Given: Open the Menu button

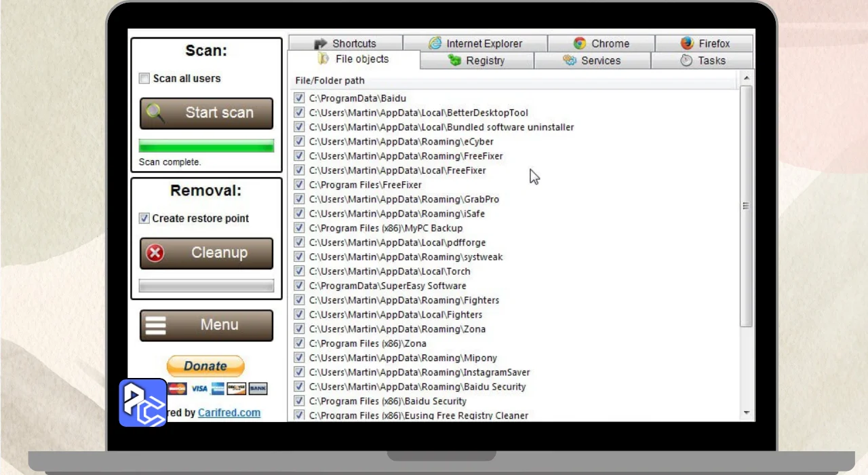Looking at the screenshot, I should pyautogui.click(x=206, y=326).
